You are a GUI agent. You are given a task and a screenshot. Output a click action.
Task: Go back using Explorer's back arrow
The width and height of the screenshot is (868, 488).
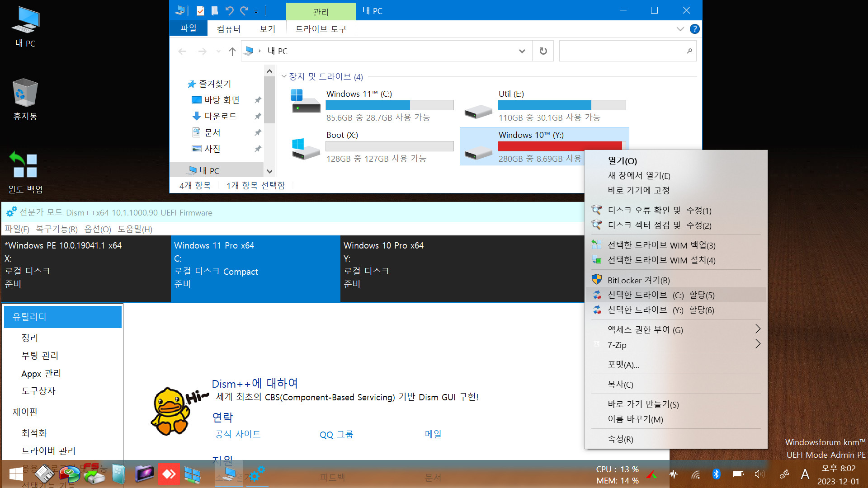pyautogui.click(x=182, y=51)
